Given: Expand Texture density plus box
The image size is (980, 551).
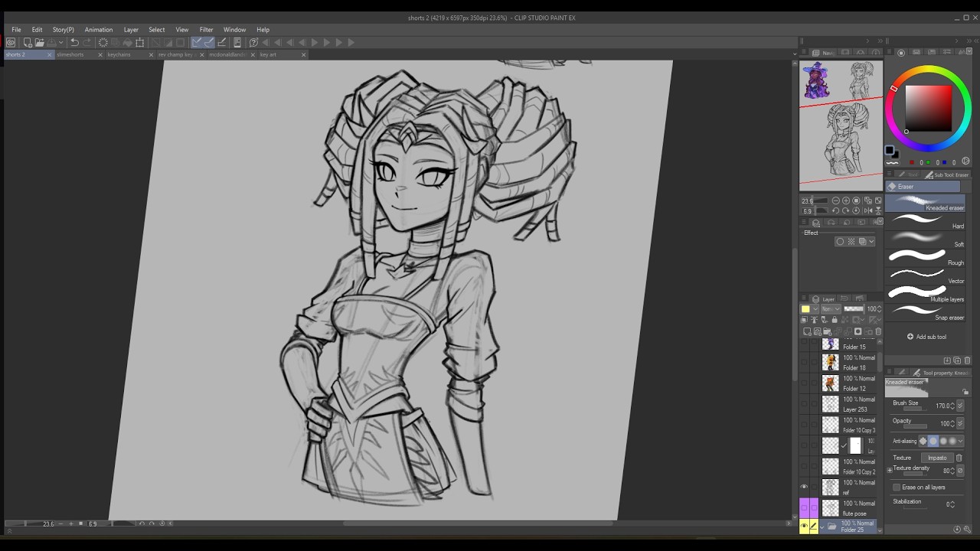Looking at the screenshot, I should [890, 470].
